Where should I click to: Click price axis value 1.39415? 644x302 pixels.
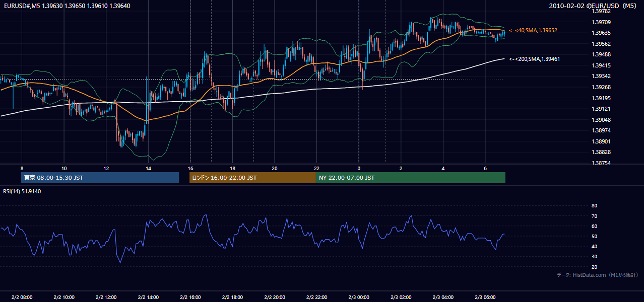click(601, 65)
